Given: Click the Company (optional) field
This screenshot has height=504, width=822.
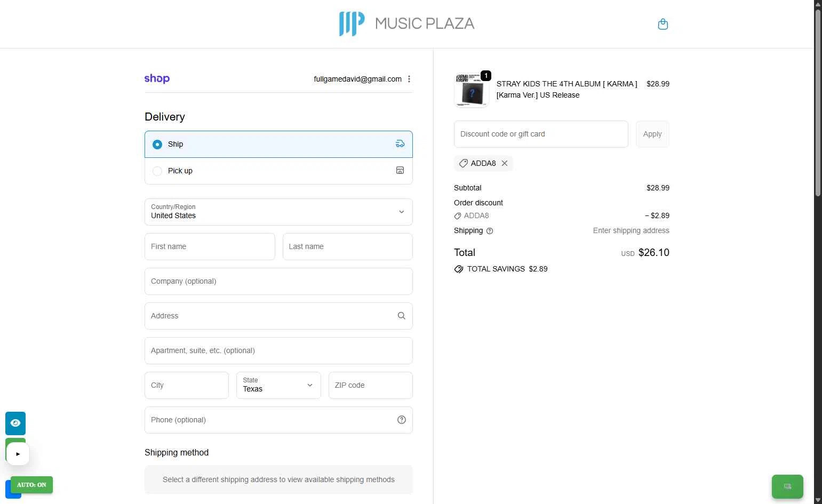Looking at the screenshot, I should tap(278, 281).
